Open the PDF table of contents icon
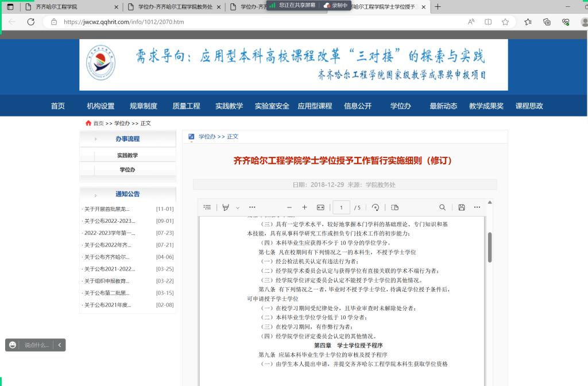588x386 pixels. click(207, 207)
